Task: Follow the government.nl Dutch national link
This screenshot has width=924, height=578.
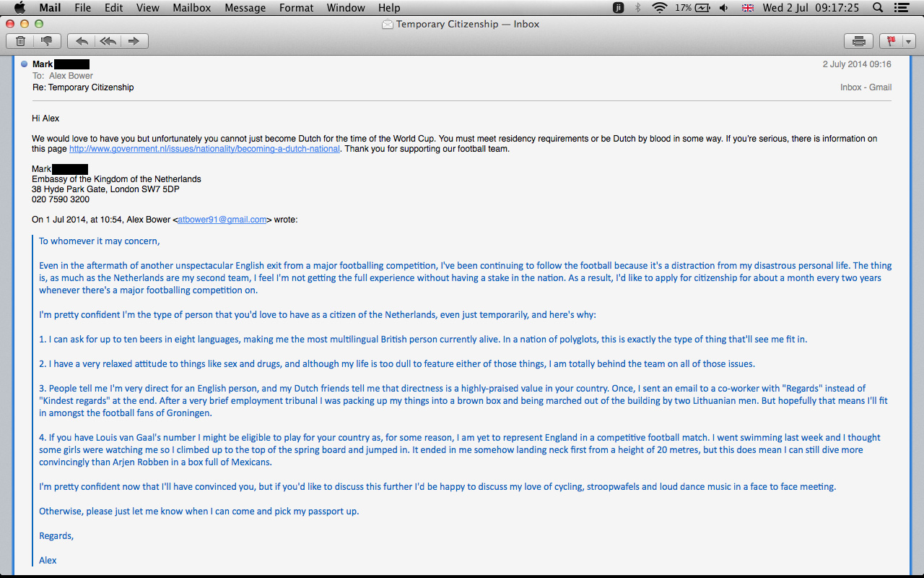Action: [204, 149]
